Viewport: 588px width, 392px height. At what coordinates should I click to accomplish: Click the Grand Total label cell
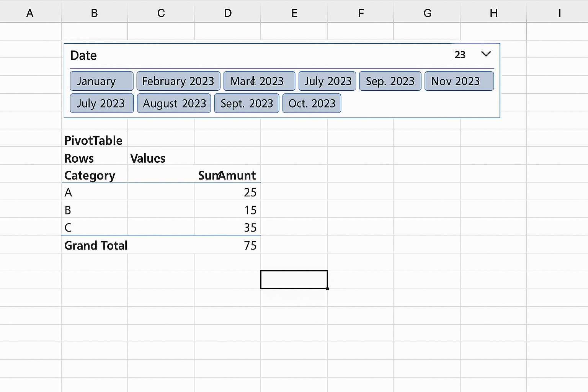[96, 245]
